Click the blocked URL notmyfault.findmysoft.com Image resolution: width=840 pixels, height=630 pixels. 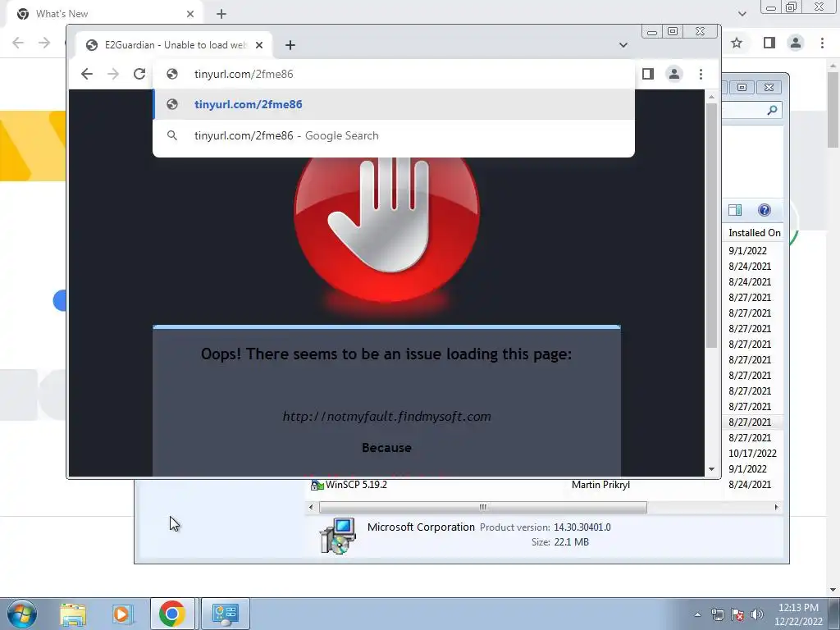(387, 416)
